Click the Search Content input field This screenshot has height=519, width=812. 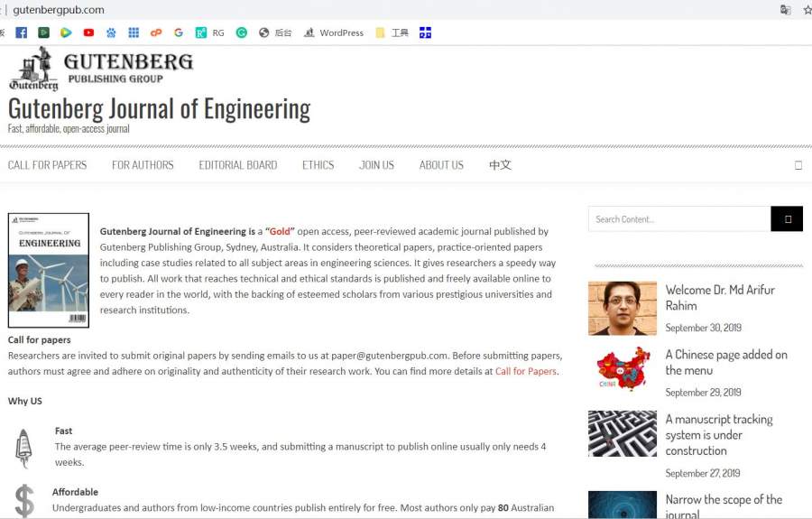tap(679, 218)
